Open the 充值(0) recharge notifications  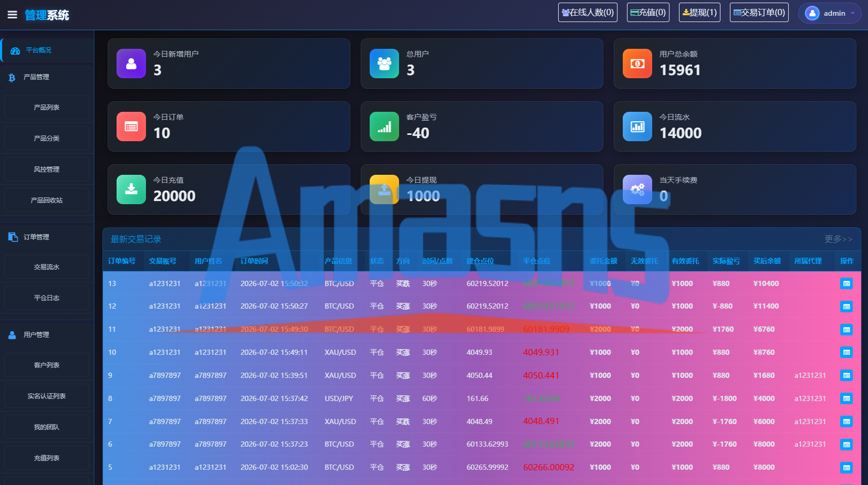pos(648,12)
